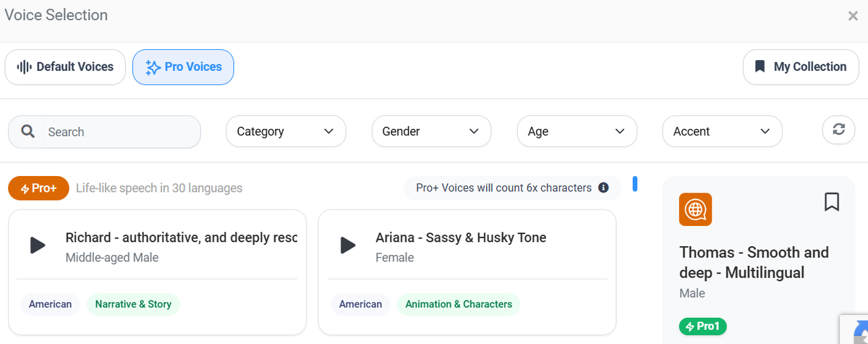Play Richard voice preview
868x344 pixels.
pyautogui.click(x=38, y=245)
